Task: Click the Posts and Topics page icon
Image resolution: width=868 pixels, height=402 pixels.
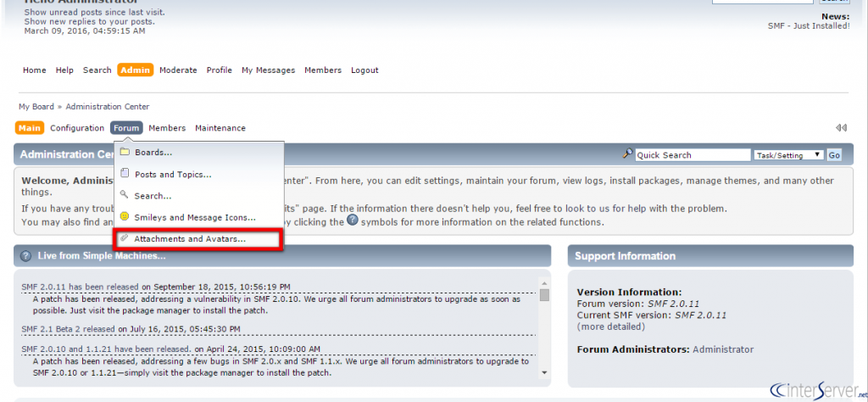Action: 125,174
